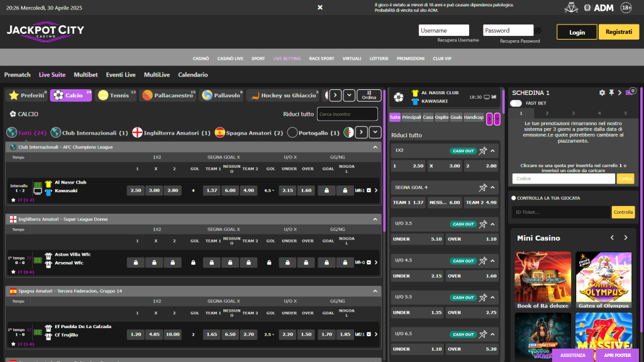Pin the 1X2 market section
The image size is (644, 362).
(x=483, y=151)
